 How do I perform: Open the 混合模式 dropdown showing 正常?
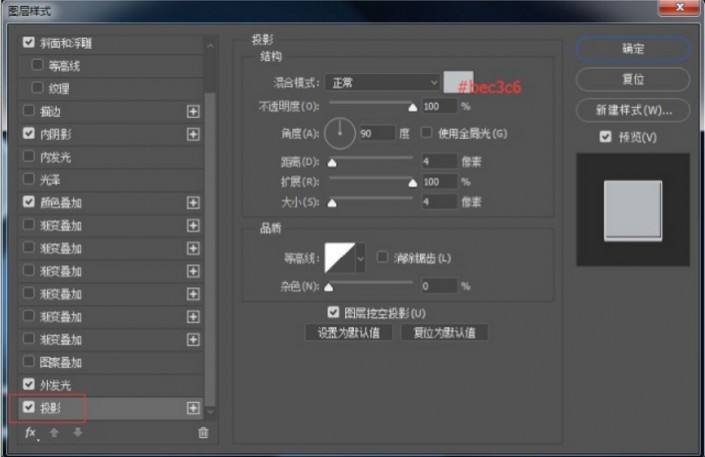click(x=382, y=83)
